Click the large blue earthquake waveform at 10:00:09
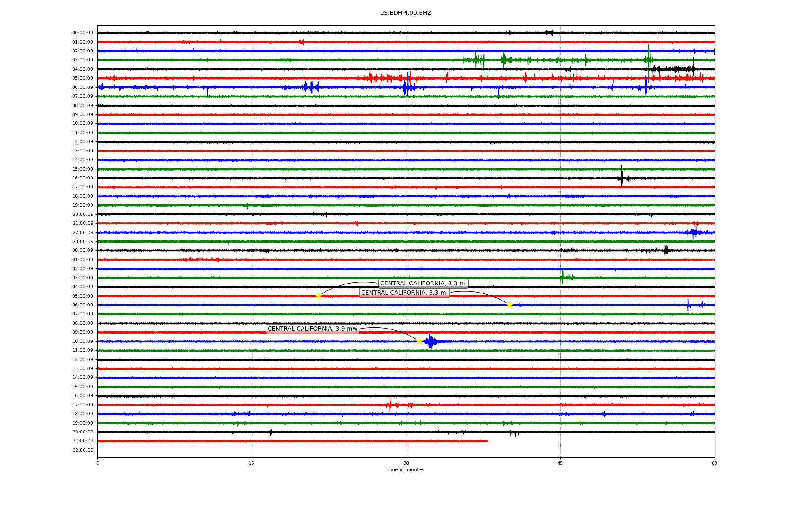812x508 pixels. (x=431, y=341)
